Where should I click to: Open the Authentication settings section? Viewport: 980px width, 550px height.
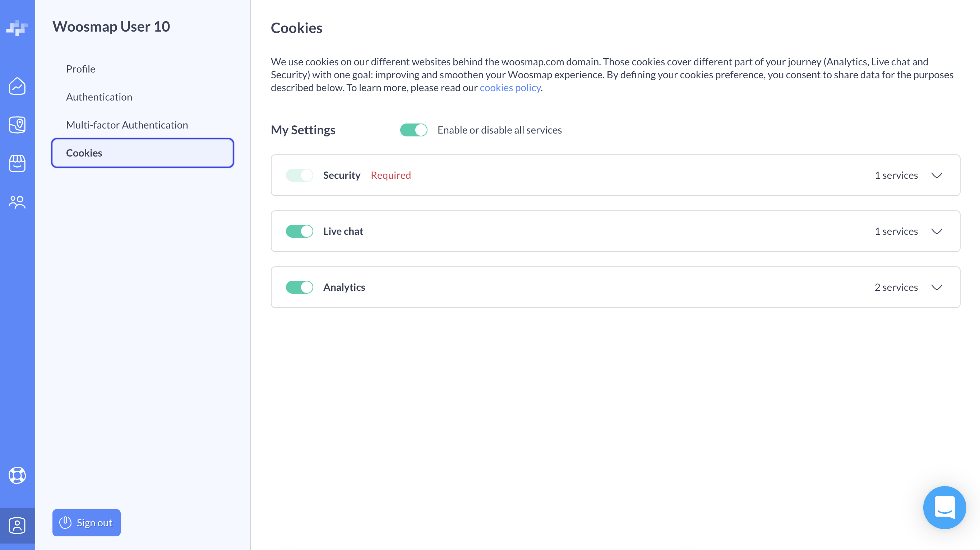click(99, 97)
